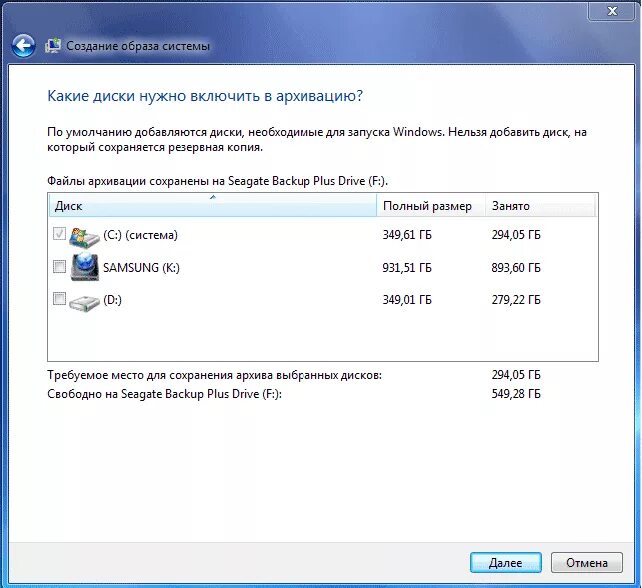Click the (D:) hard drive icon
This screenshot has width=642, height=588.
[x=84, y=302]
